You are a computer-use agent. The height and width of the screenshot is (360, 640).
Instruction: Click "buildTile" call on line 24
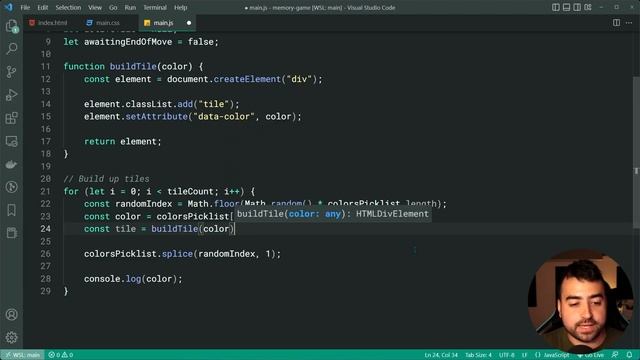pyautogui.click(x=175, y=229)
